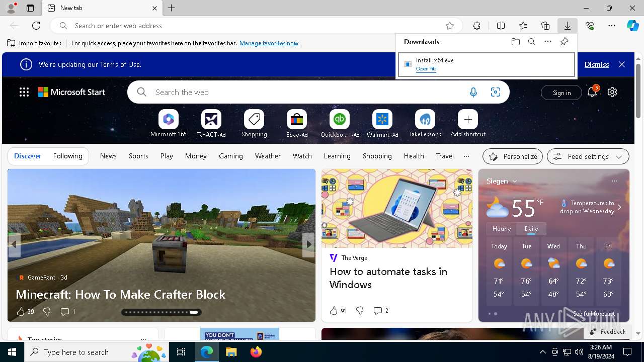Click the Sign in button

561,93
